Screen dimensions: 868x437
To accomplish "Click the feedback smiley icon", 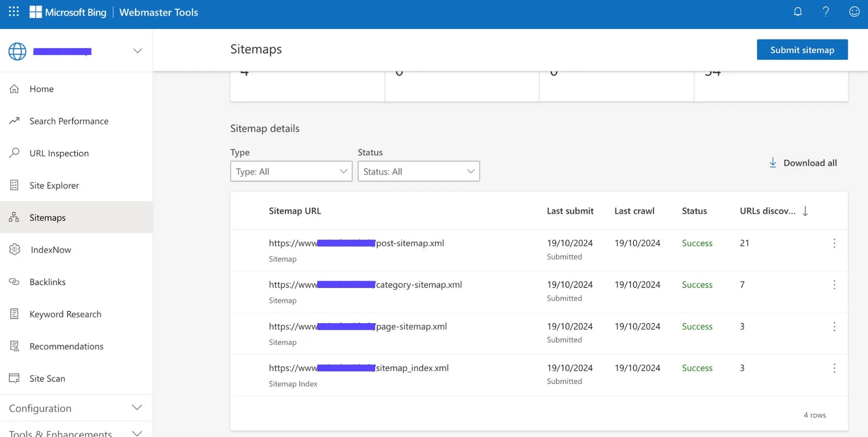I will [x=854, y=12].
